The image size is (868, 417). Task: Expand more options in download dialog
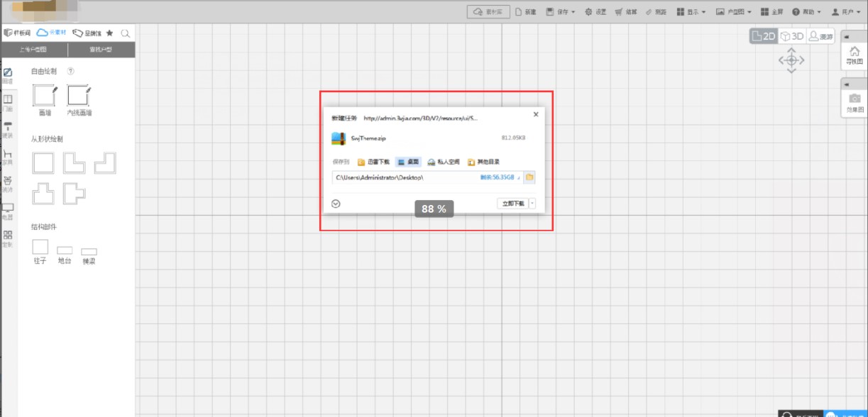point(336,204)
